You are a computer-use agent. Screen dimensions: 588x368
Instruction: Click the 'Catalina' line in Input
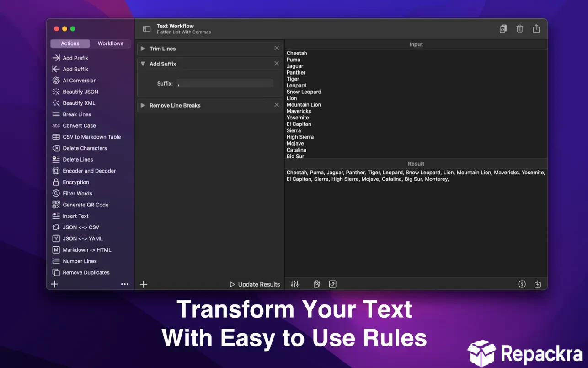click(296, 150)
